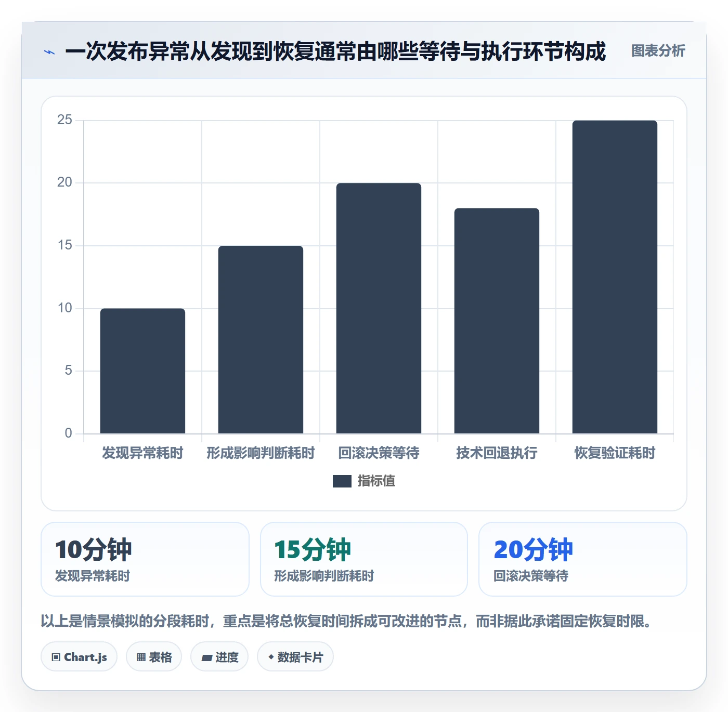Click the 形成影响判断耗时 axis label
This screenshot has height=712, width=728.
point(261,453)
